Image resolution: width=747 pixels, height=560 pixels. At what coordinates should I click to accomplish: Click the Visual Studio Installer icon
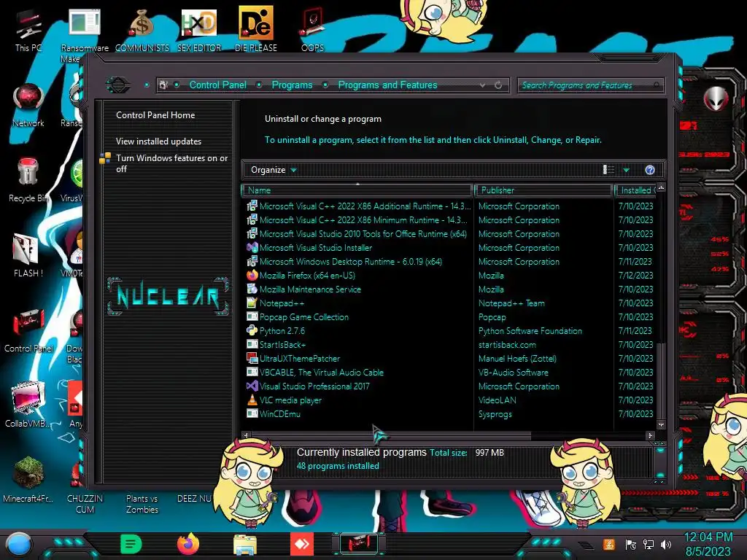pyautogui.click(x=252, y=248)
